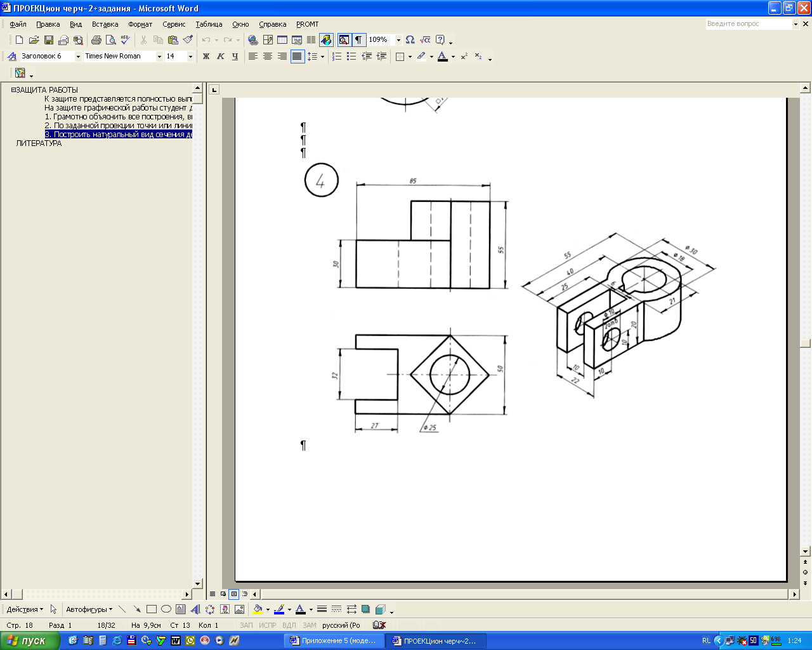Open the borders dropdown arrow
Screen dimensions: 812x650
(410, 56)
